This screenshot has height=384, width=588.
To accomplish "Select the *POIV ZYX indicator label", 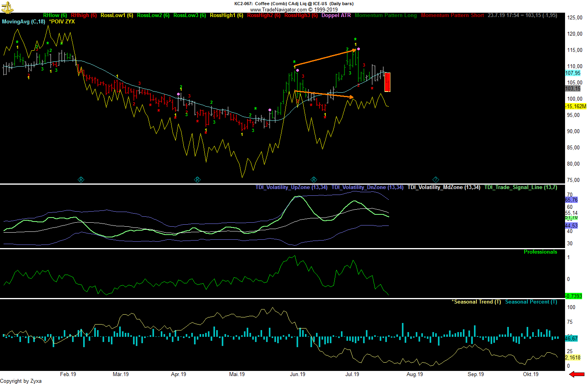I will point(62,21).
